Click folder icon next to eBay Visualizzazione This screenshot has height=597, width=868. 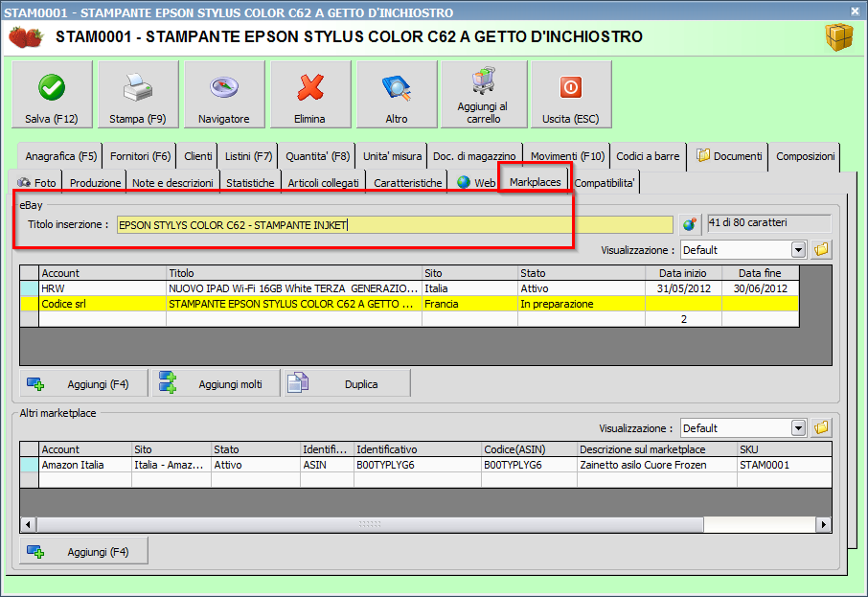point(821,250)
